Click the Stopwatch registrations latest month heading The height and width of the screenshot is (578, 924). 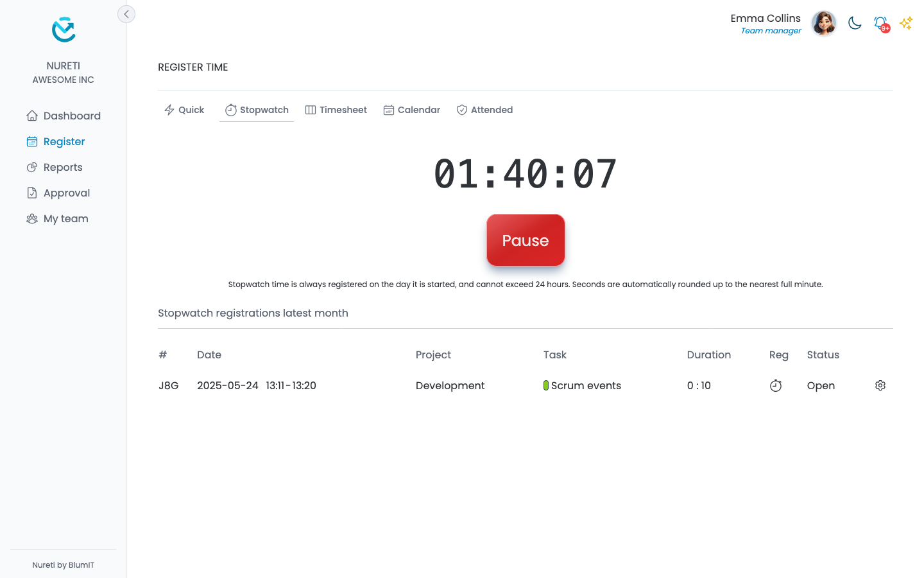point(253,313)
